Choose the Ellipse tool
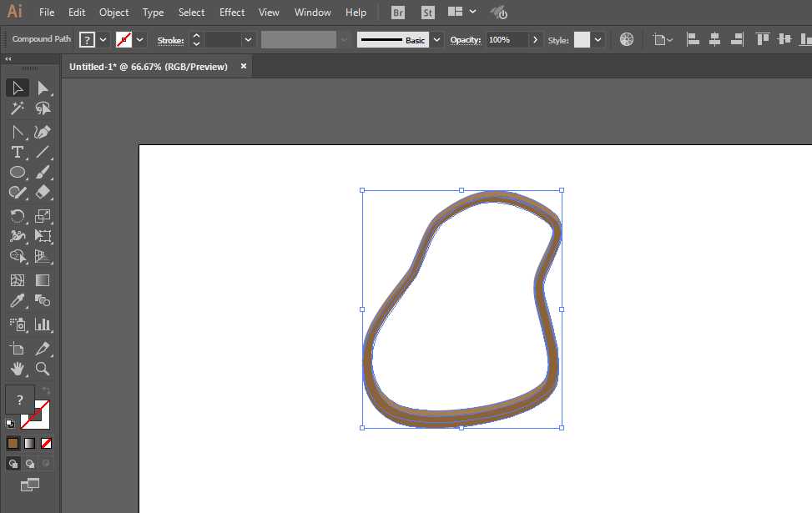Image resolution: width=812 pixels, height=513 pixels. (x=17, y=173)
